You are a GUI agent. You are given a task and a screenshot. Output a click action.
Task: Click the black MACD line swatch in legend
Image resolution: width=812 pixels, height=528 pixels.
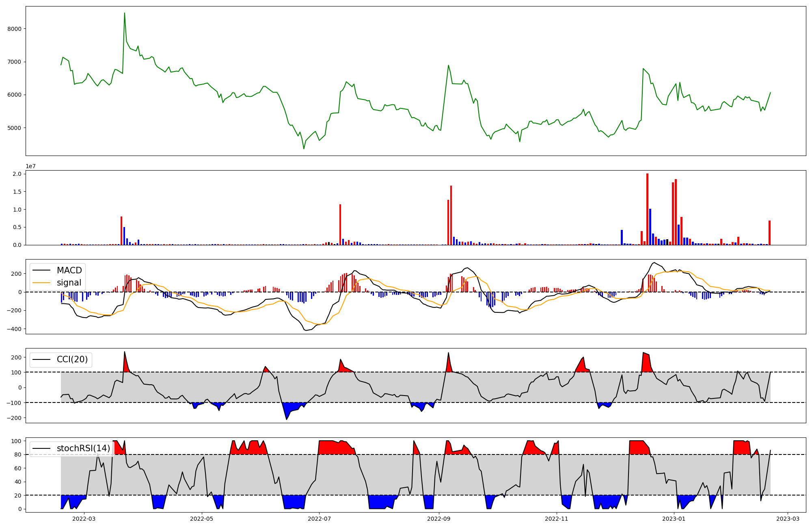[41, 270]
